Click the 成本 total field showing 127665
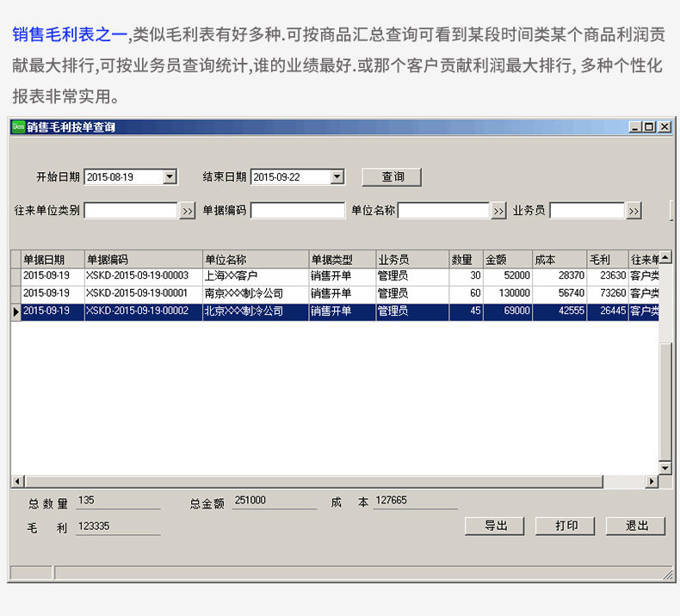 pos(416,501)
